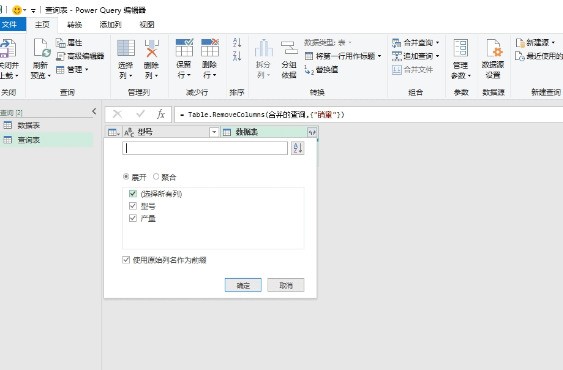Switch to the 主页 (Home) tab
Viewport: 563px width, 370px height.
(x=42, y=24)
